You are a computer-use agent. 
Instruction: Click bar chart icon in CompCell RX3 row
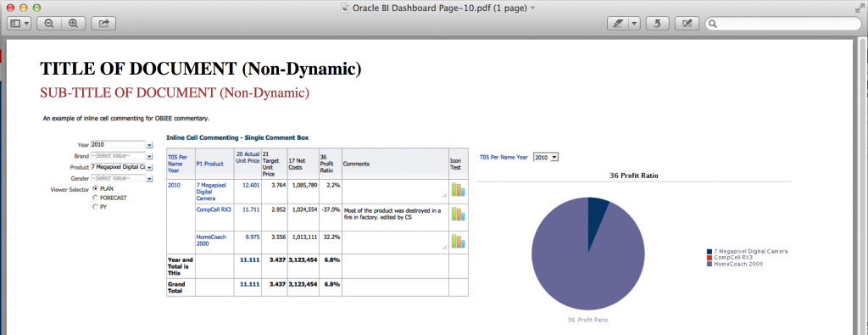pos(459,215)
